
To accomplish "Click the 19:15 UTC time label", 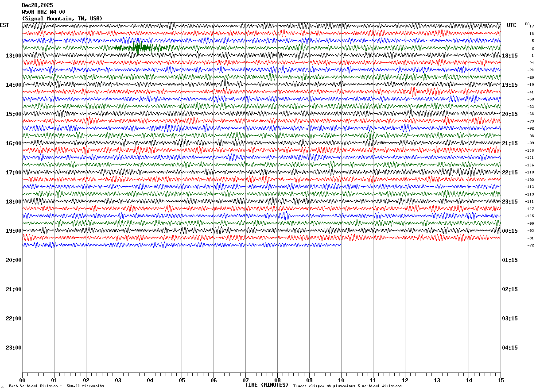I will pyautogui.click(x=510, y=85).
